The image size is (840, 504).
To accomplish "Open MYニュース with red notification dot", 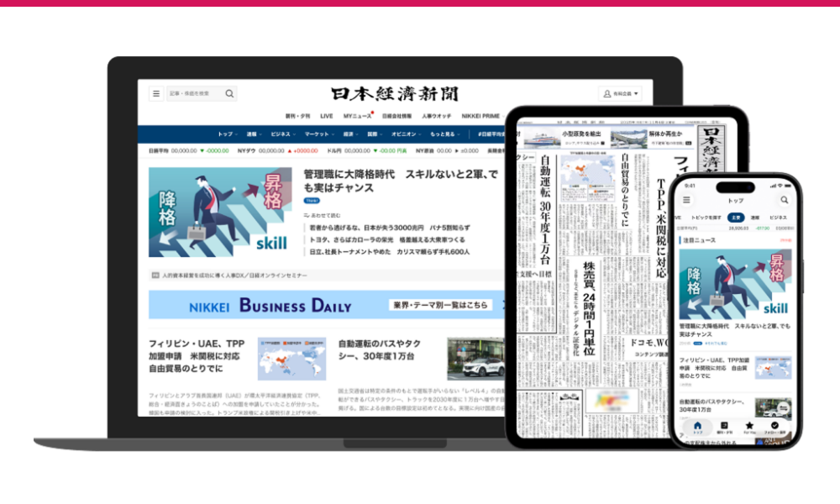I will (357, 116).
